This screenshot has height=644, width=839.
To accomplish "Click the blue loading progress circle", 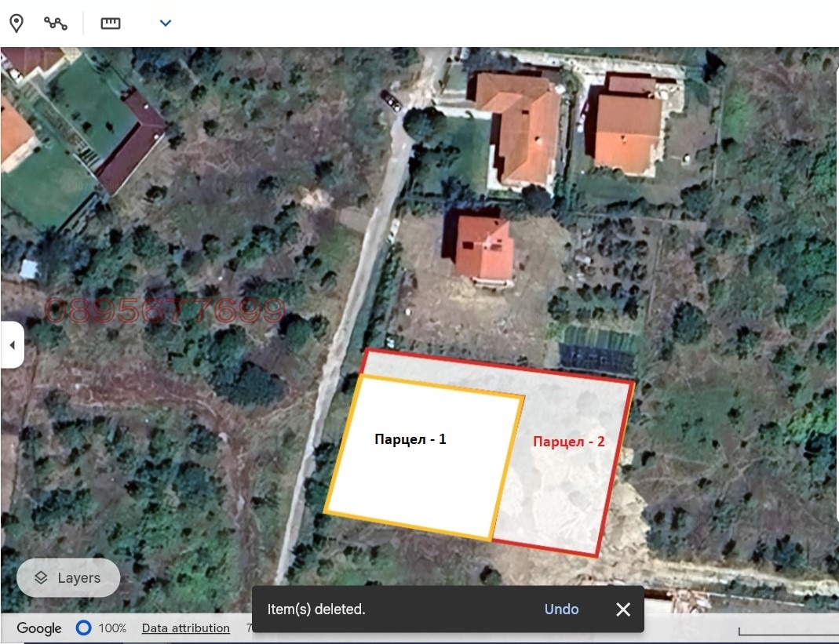I will (83, 628).
